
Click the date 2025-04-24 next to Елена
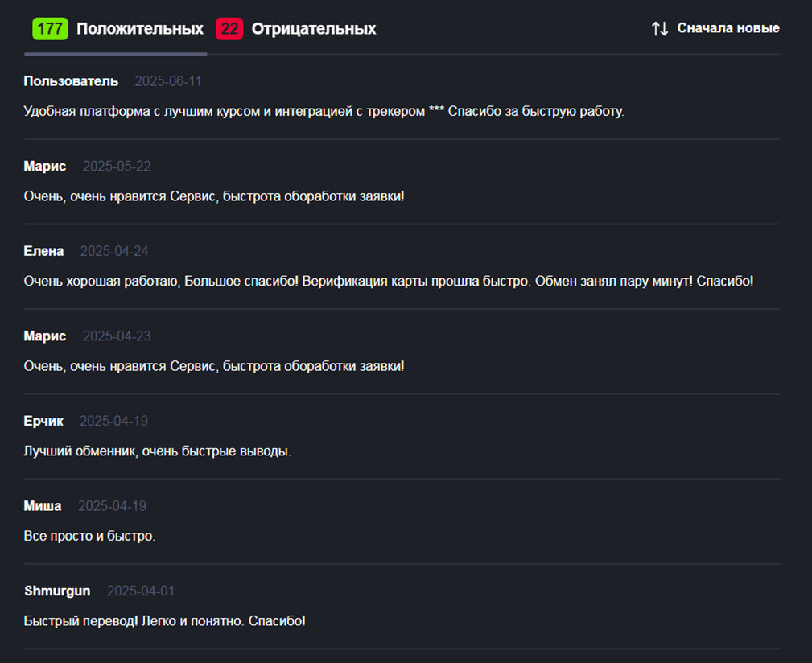click(x=114, y=251)
